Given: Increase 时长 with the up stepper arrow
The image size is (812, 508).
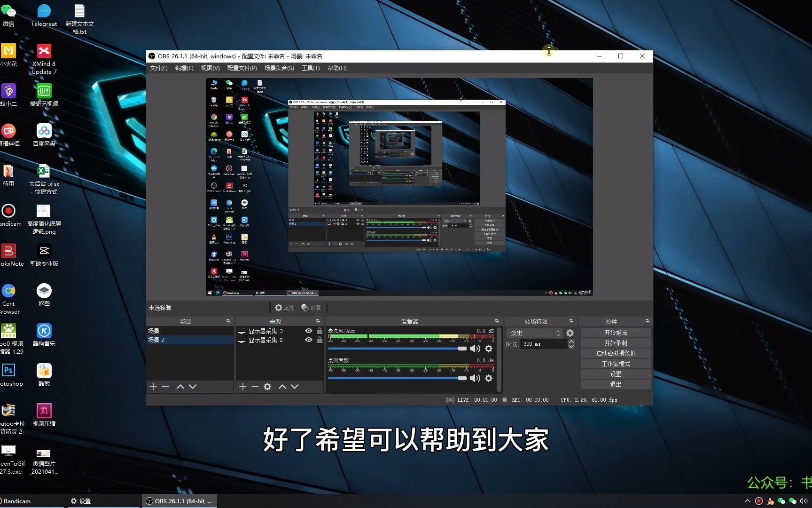Looking at the screenshot, I should pos(571,341).
